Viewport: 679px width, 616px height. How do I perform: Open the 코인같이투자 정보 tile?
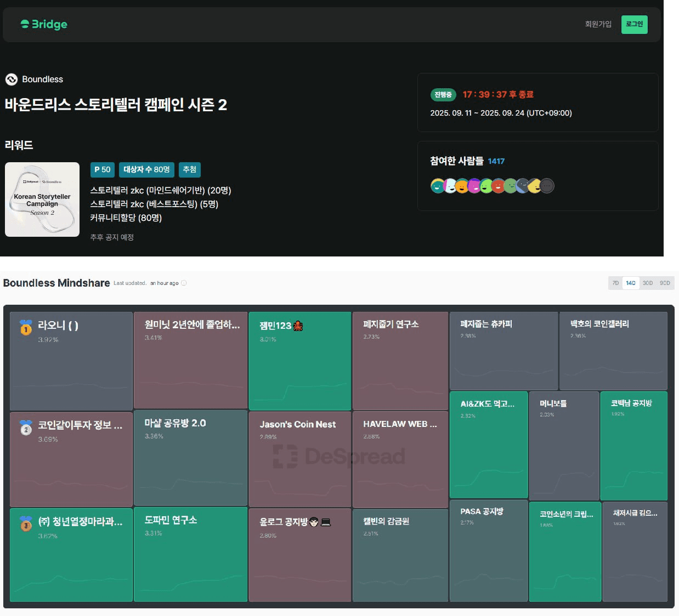coord(71,459)
